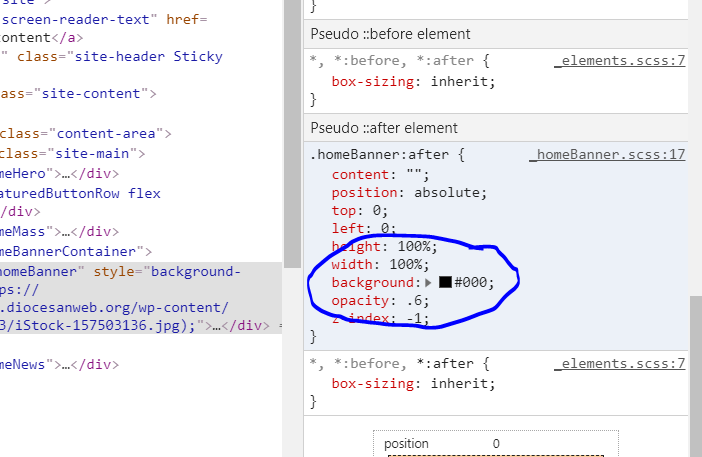Open _elements.scss:7 link under ::before section
This screenshot has height=457, width=702.
point(620,61)
